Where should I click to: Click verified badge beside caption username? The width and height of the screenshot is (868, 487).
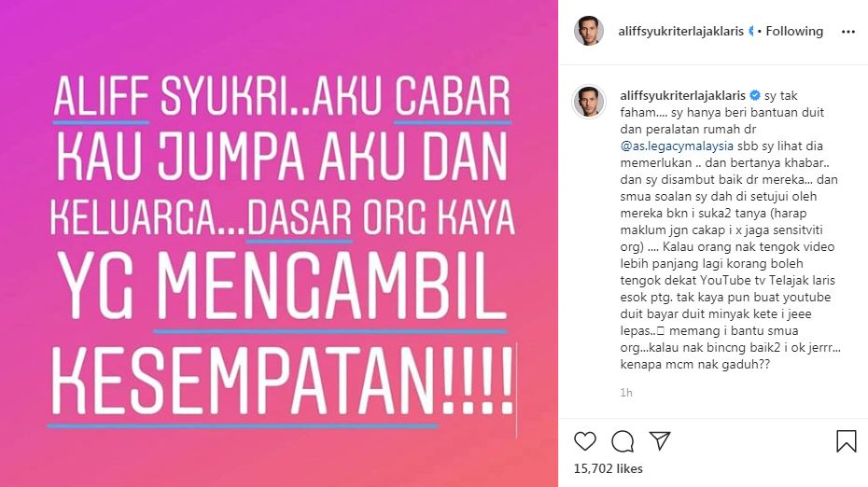coord(754,95)
